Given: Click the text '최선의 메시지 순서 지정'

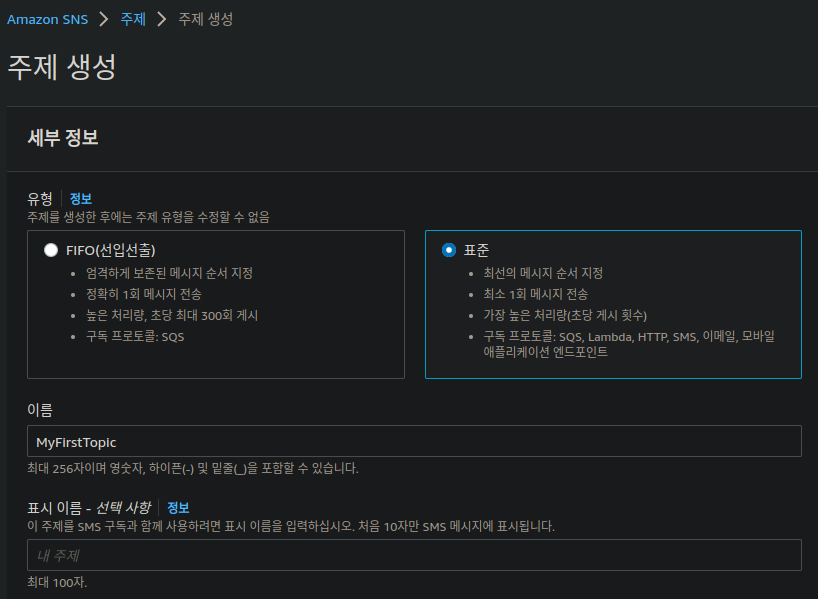Looking at the screenshot, I should 543,273.
